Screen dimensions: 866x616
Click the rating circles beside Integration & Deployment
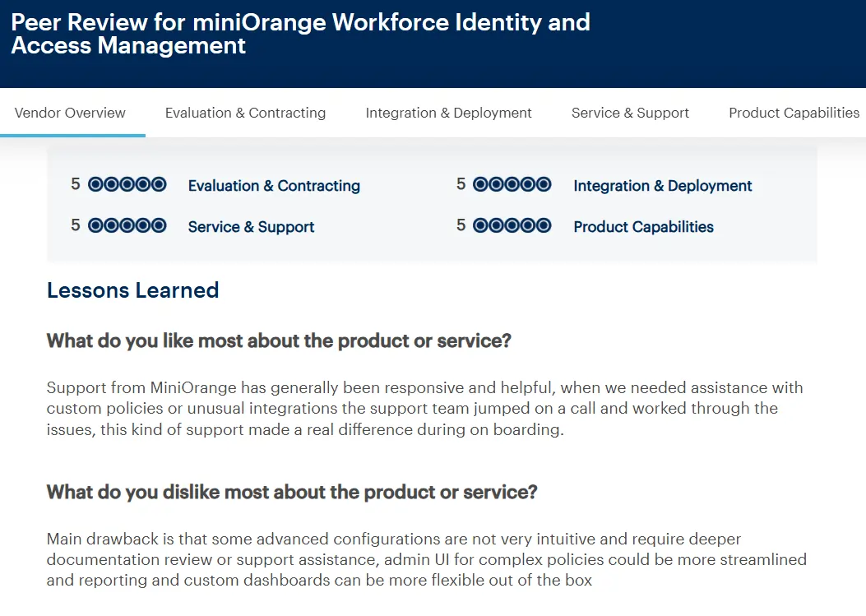pos(512,184)
